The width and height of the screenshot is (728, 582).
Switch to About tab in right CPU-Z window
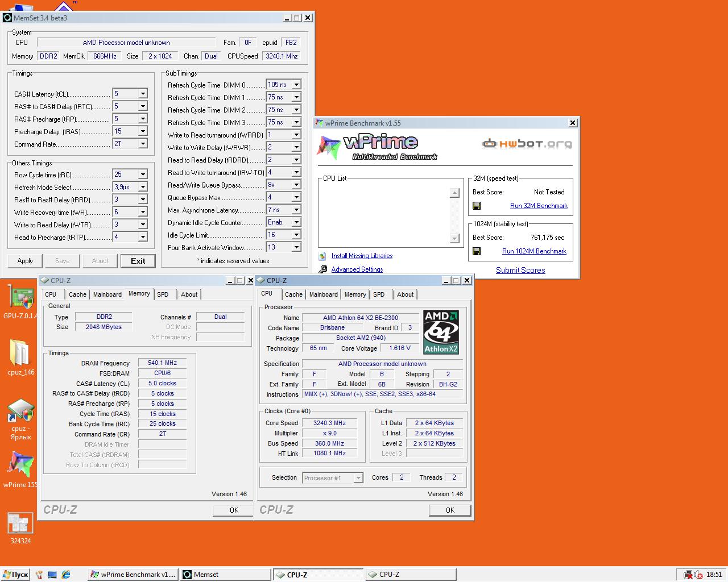pos(406,294)
